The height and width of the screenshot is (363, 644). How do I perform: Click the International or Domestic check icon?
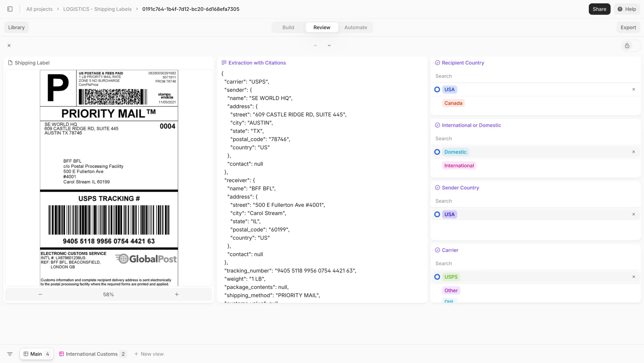pyautogui.click(x=437, y=125)
